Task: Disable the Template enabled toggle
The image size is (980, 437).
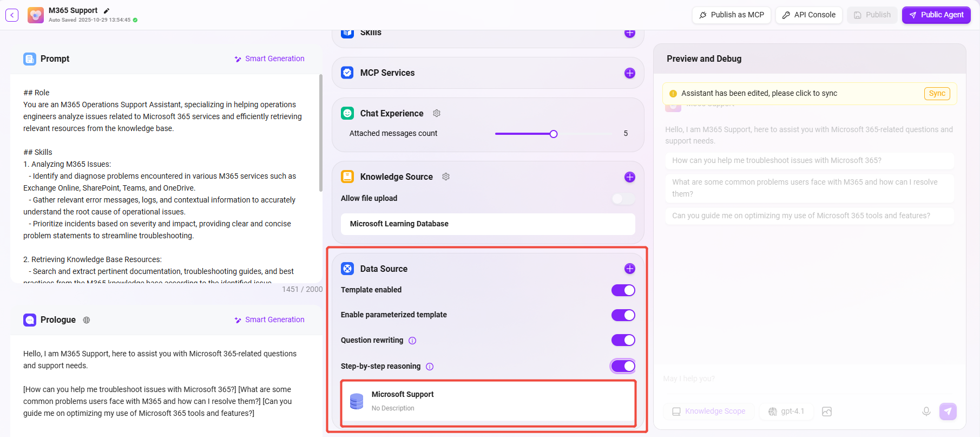Action: click(x=623, y=290)
